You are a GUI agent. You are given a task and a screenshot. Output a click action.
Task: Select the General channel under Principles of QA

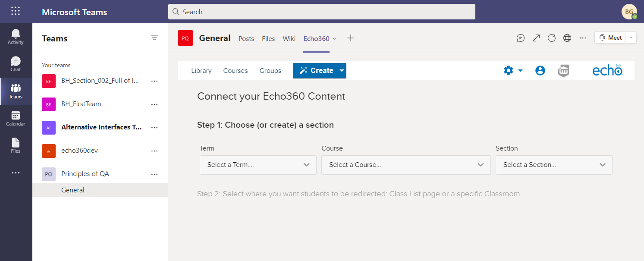click(100, 190)
